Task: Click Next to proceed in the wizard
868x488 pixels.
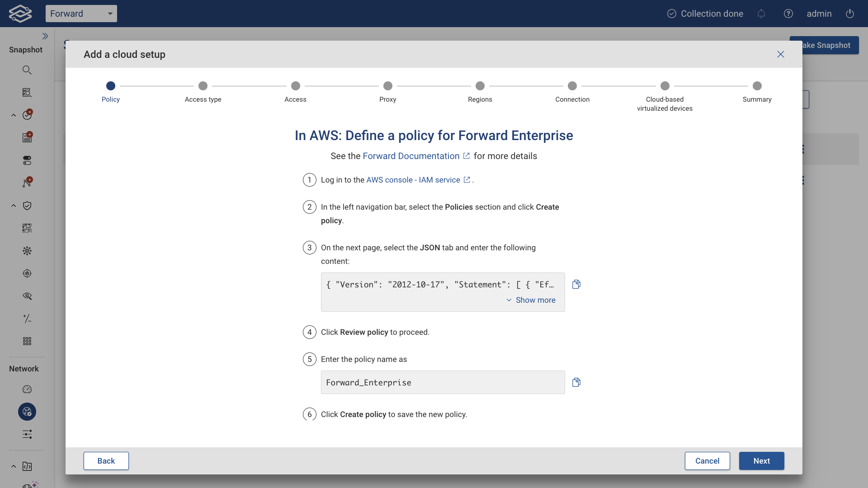Action: pos(761,461)
